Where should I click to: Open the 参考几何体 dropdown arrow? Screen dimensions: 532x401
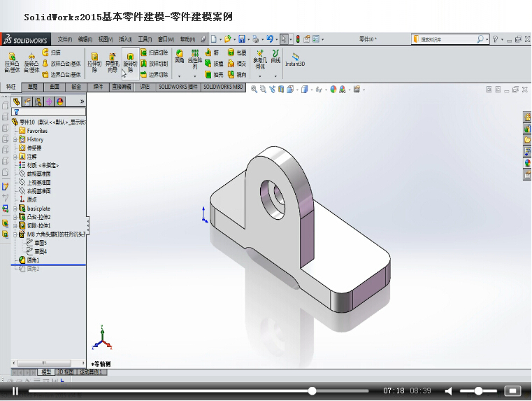tap(260, 76)
